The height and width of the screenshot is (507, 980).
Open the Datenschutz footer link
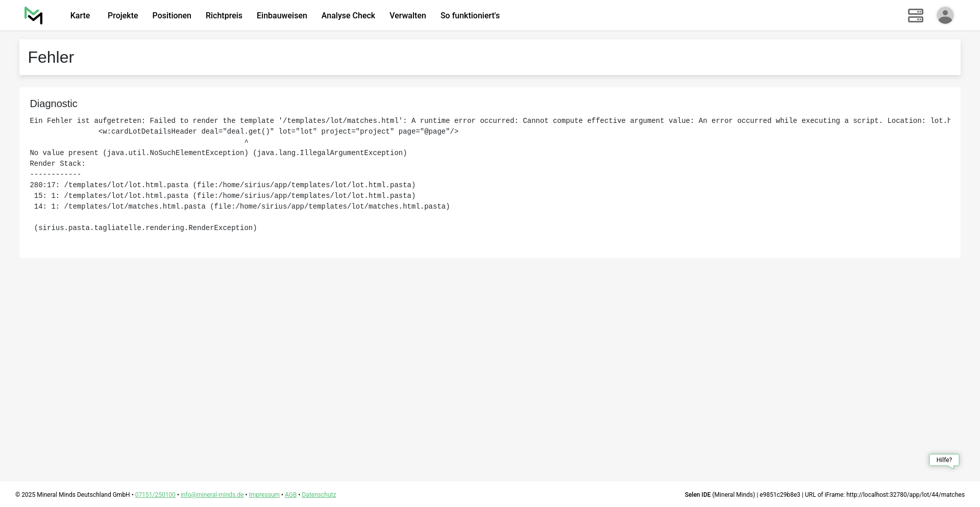click(318, 495)
